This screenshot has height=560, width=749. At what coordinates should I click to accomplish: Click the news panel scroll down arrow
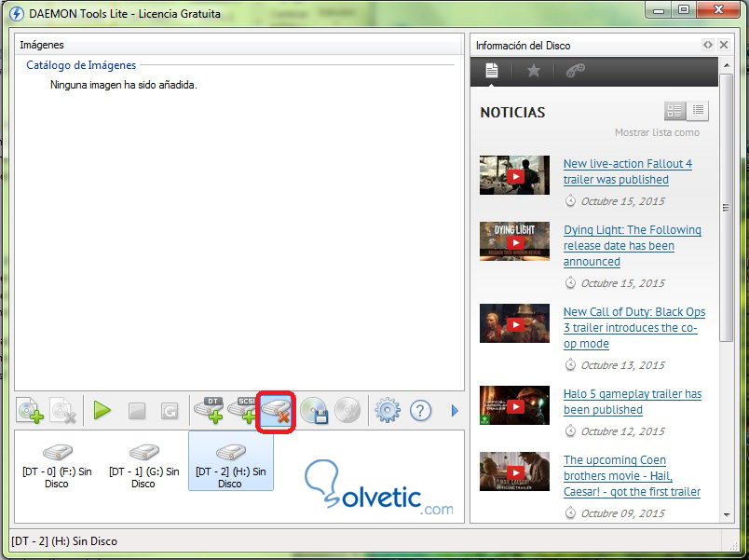(727, 515)
